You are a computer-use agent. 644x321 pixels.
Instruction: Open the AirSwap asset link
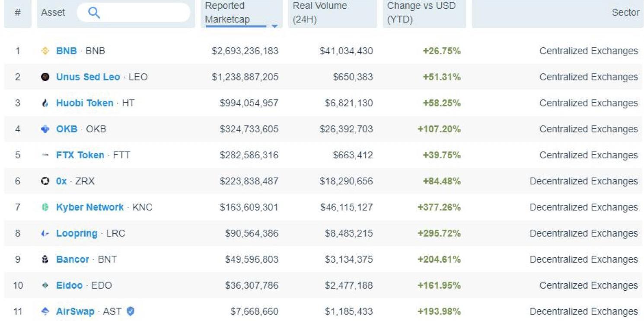click(75, 311)
